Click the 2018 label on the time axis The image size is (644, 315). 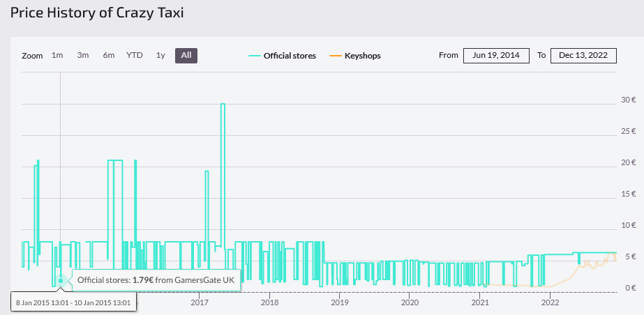click(269, 302)
